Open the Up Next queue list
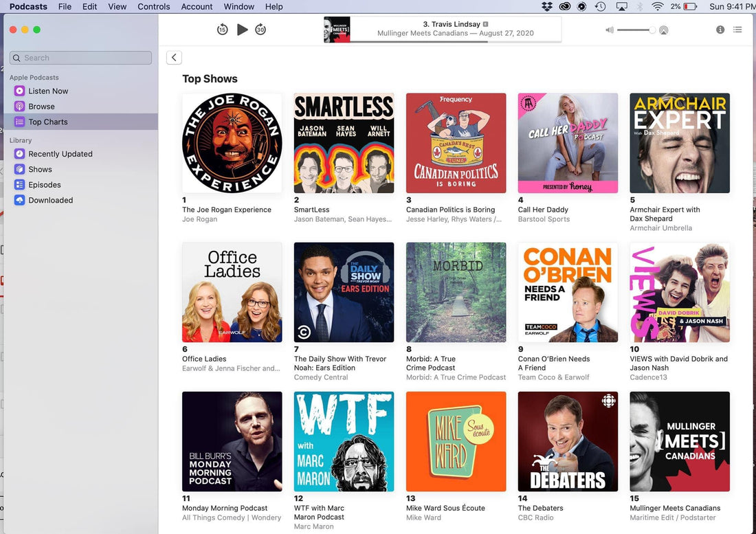The height and width of the screenshot is (534, 756). [737, 30]
